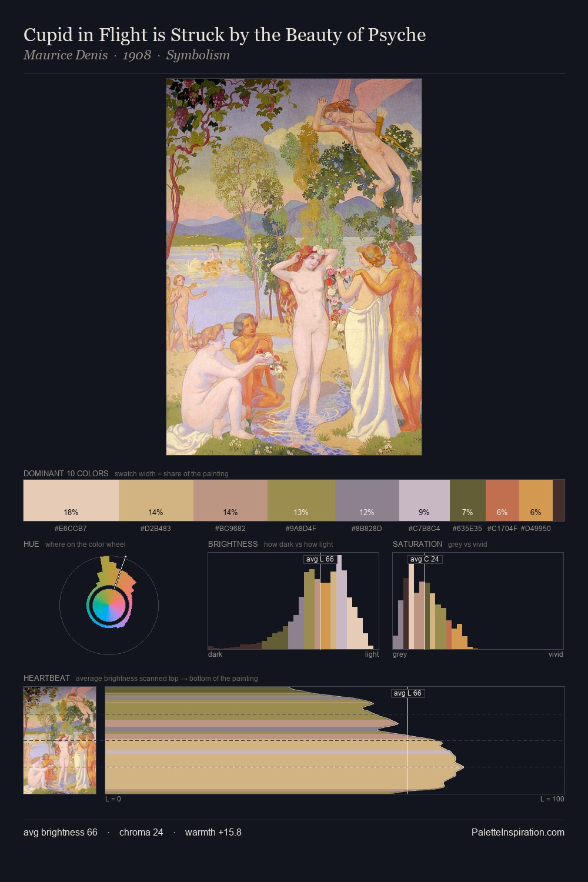Click the hex code #C7B8C4
This screenshot has width=588, height=882.
click(425, 529)
